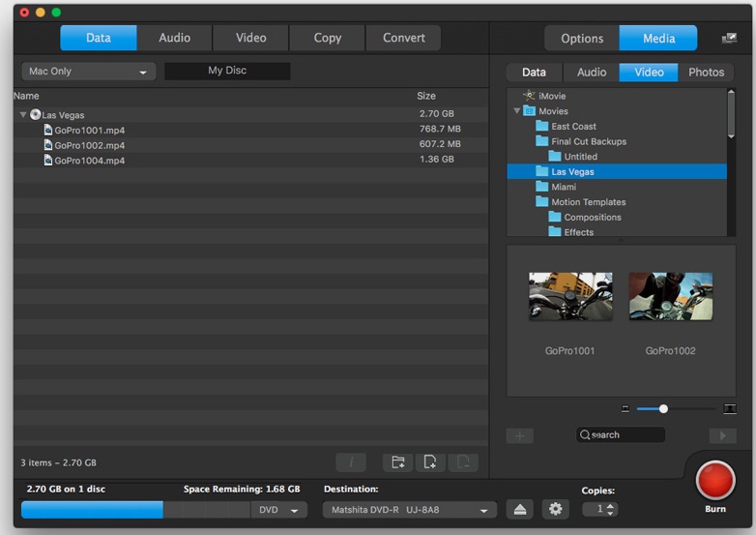The image size is (756, 535).
Task: Click the iMovie star icon
Action: point(529,96)
